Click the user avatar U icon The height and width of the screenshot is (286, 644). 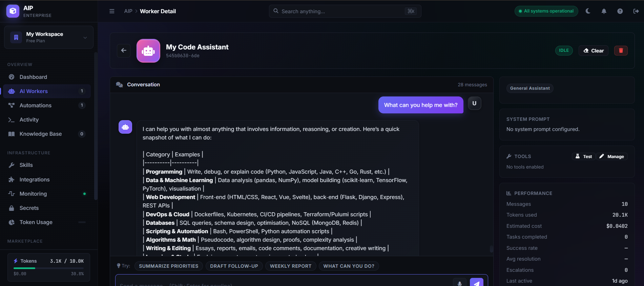coord(474,103)
